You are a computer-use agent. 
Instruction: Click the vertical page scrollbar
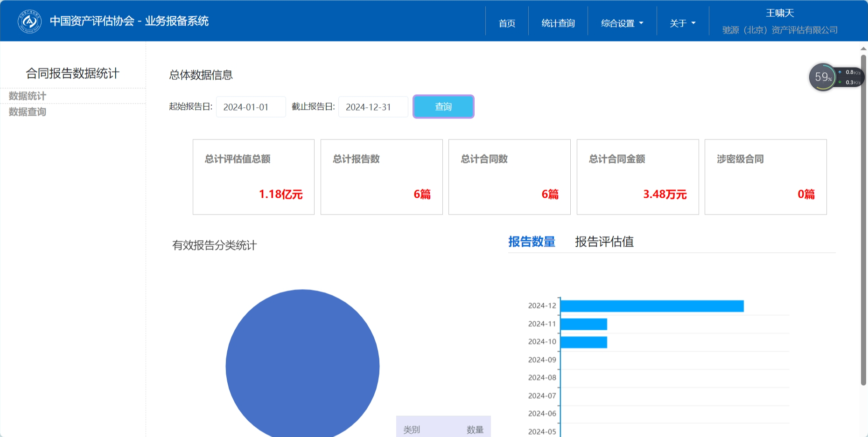(x=863, y=219)
